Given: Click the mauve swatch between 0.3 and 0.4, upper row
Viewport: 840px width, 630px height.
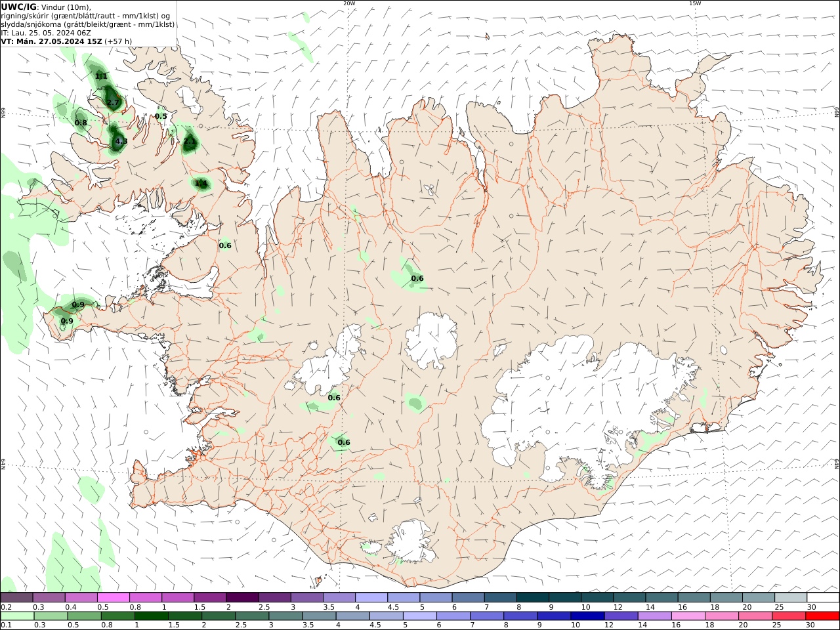Looking at the screenshot, I should pos(49,597).
